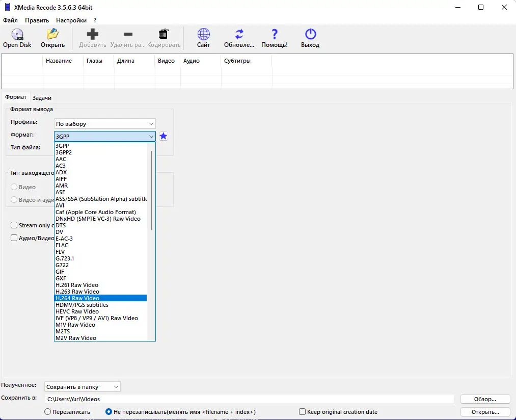Image resolution: width=516 pixels, height=420 pixels.
Task: Open the Сохранить в папку dropdown
Action: pos(83,387)
